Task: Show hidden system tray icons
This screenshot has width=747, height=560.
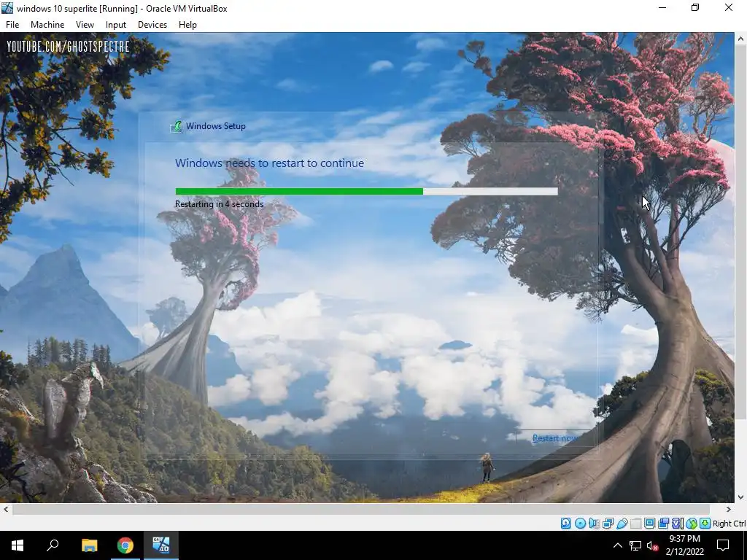Action: click(x=617, y=545)
